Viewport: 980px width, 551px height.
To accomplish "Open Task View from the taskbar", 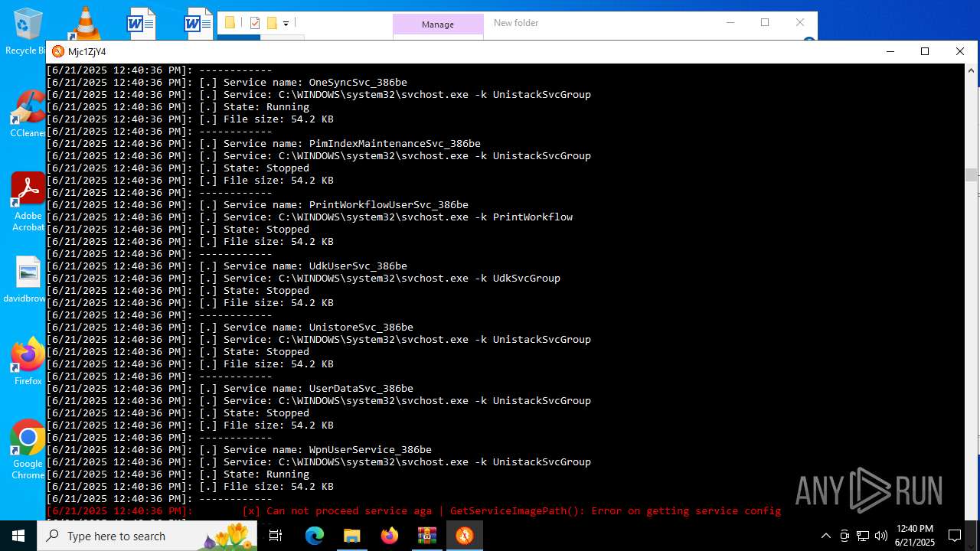I will 276,536.
